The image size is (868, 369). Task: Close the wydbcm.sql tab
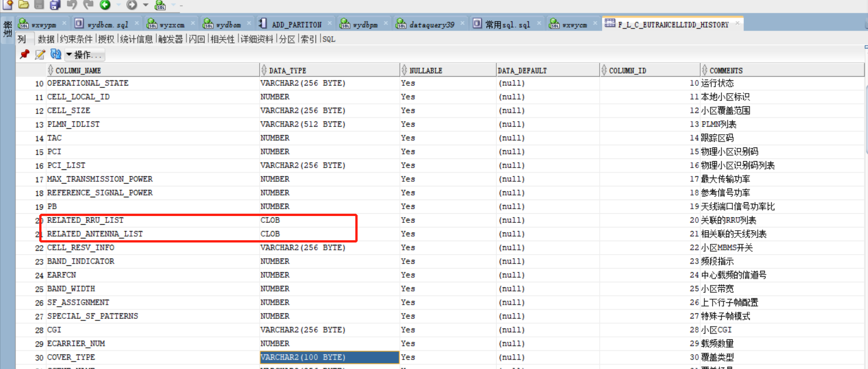tap(136, 23)
